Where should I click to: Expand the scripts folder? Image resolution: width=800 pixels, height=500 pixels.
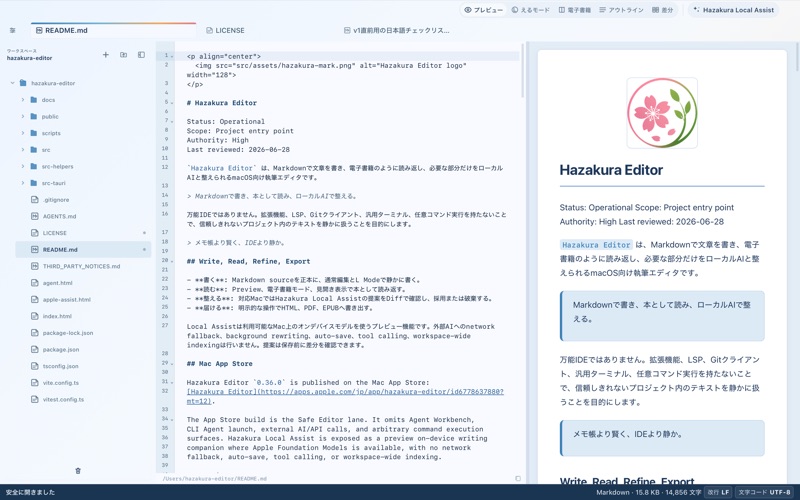pyautogui.click(x=22, y=133)
